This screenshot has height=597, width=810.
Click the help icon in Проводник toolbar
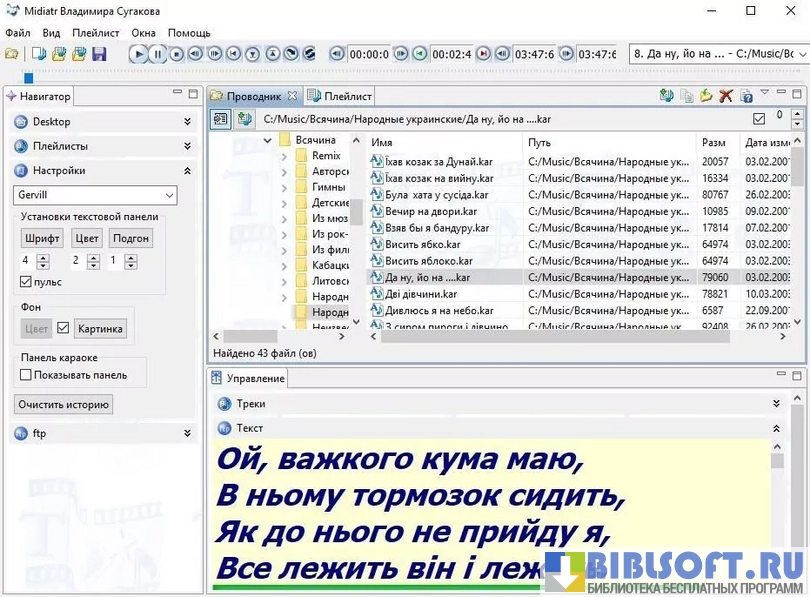point(745,96)
